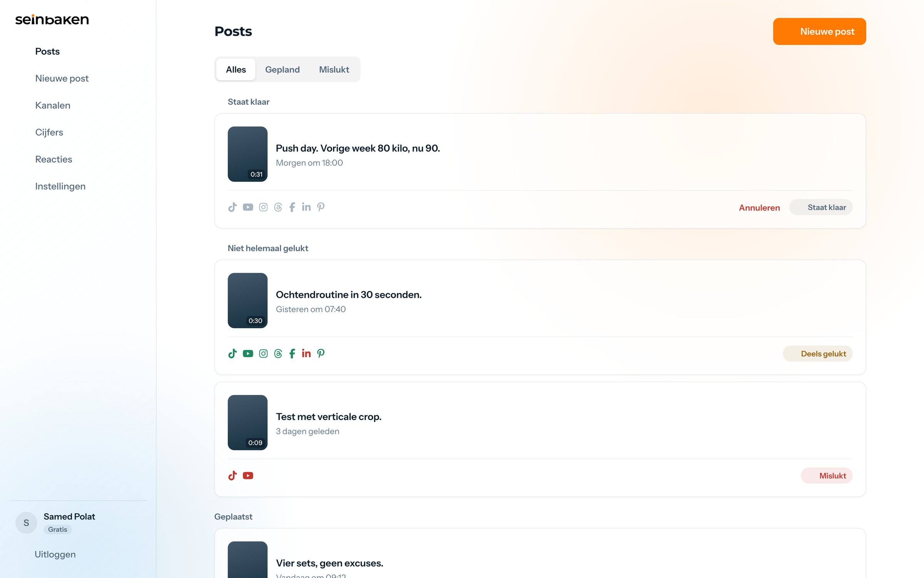Click the Mislukt badge on Test met verticale crop
This screenshot has height=578, width=924.
827,476
